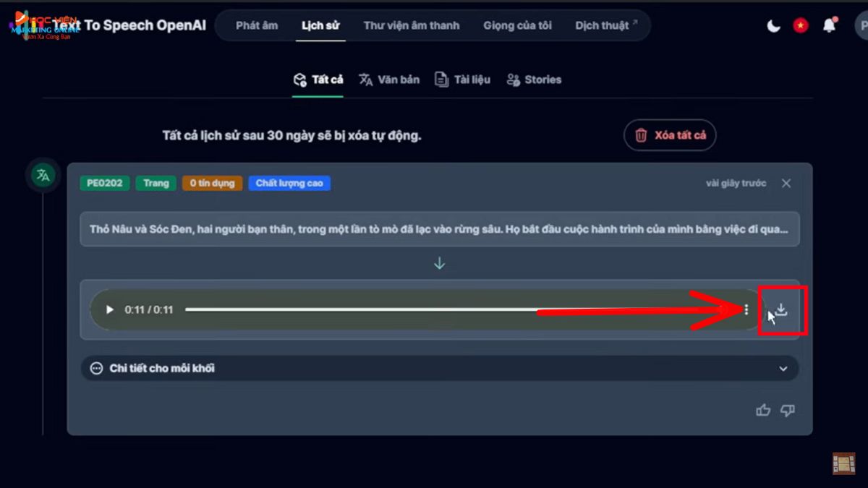Switch to the Lịch sử tab
This screenshot has width=868, height=488.
(x=320, y=25)
